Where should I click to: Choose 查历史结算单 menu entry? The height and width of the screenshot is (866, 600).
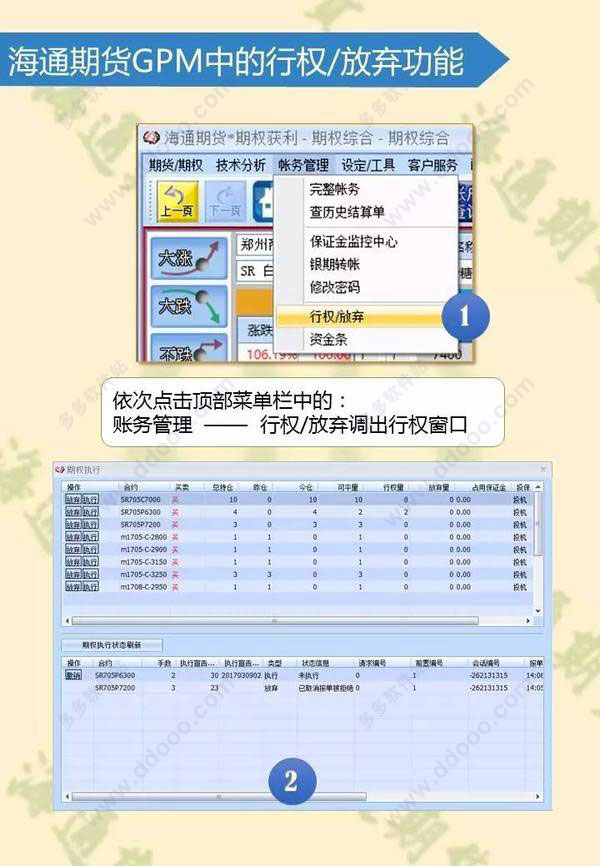(347, 212)
